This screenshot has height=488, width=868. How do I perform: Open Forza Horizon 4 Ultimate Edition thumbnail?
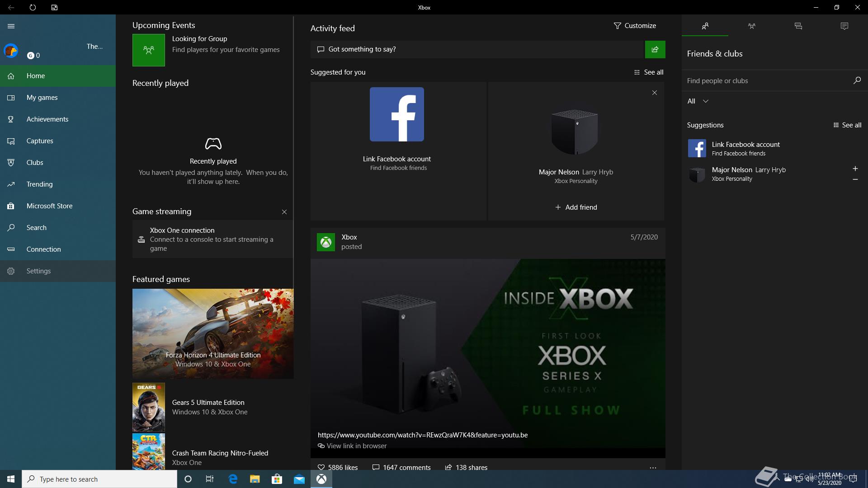(213, 333)
